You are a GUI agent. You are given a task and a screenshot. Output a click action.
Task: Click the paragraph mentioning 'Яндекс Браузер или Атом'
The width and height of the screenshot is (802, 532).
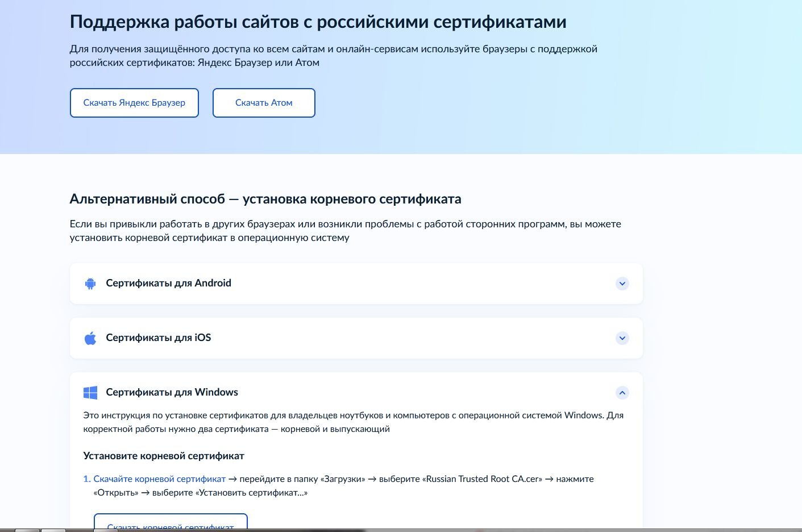coord(333,56)
